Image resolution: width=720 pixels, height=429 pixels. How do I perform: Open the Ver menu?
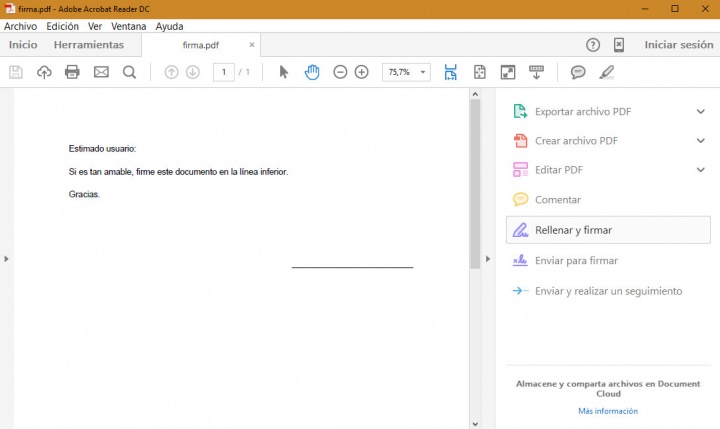(95, 26)
